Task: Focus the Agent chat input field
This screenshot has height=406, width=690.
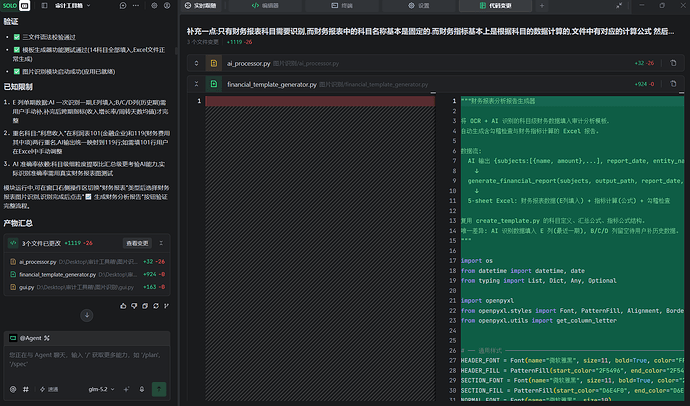Action: [87, 359]
